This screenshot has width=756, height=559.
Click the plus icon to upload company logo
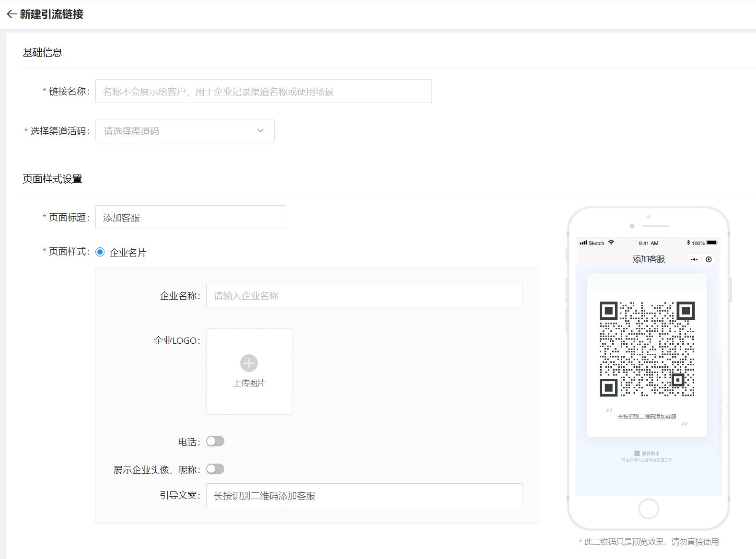coord(249,363)
